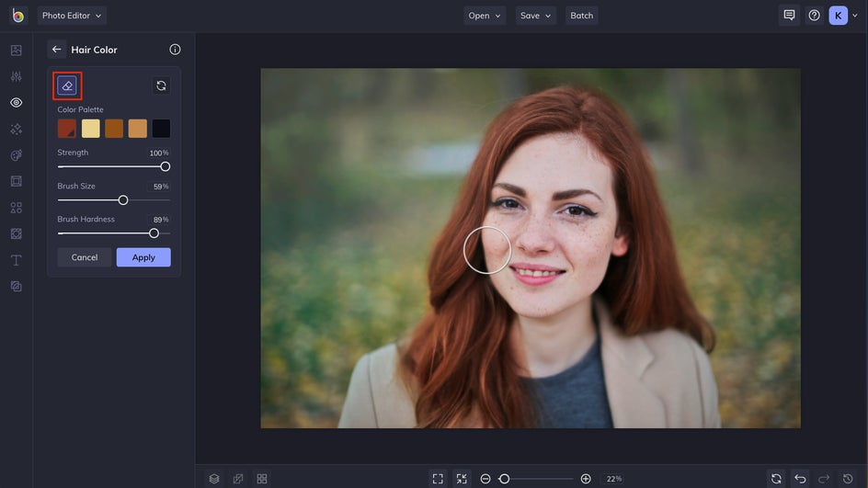The image size is (868, 488).
Task: Select the brown copper hair swatch
Action: (114, 129)
